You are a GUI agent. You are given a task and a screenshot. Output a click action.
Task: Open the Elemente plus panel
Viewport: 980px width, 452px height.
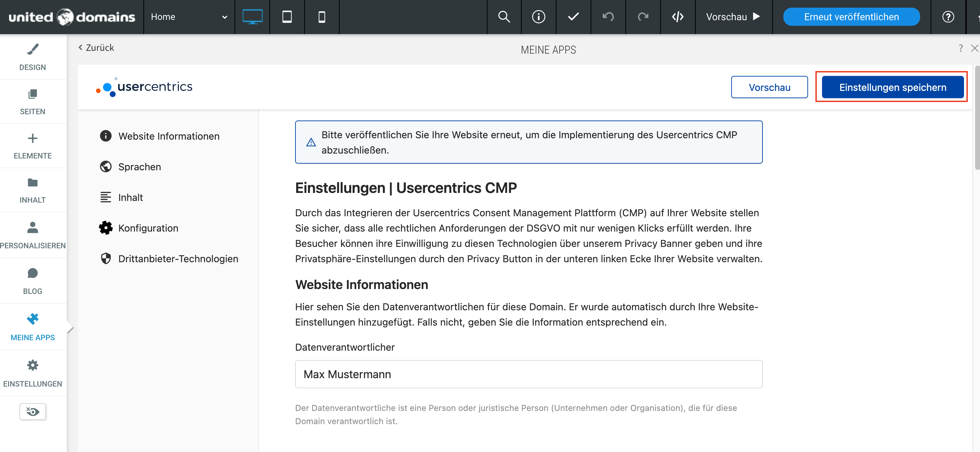pyautogui.click(x=33, y=146)
